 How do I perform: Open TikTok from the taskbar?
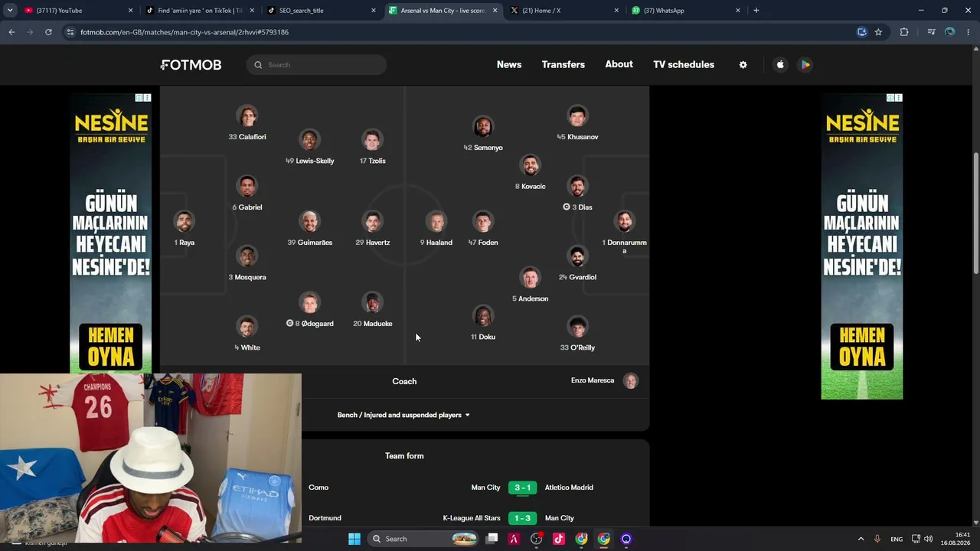click(x=559, y=539)
